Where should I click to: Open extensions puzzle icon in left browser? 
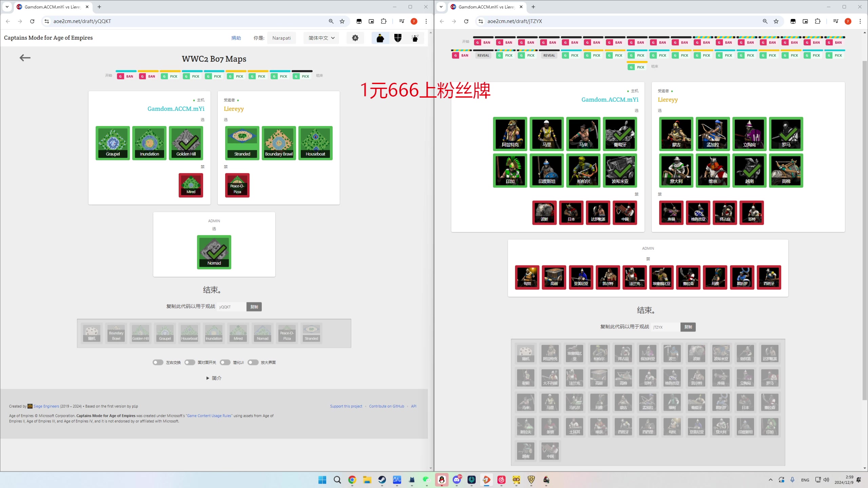[383, 21]
